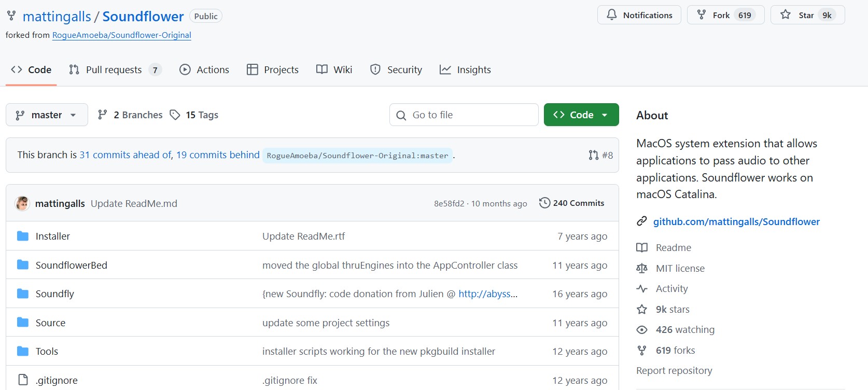The height and width of the screenshot is (390, 868).
Task: Open the master branch dropdown
Action: (47, 115)
